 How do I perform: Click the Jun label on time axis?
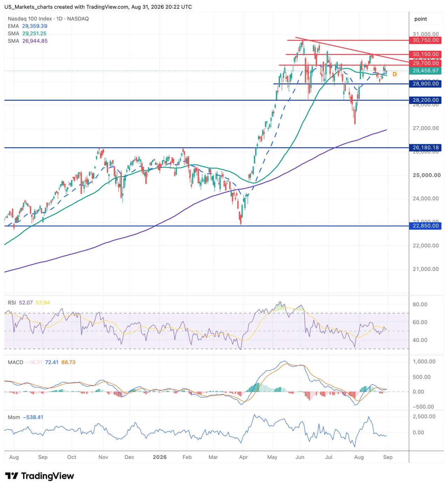(300, 457)
